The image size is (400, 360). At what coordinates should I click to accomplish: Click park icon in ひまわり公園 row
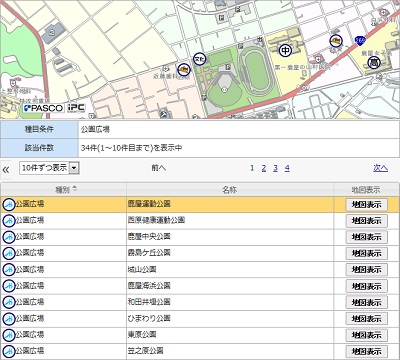click(x=9, y=319)
